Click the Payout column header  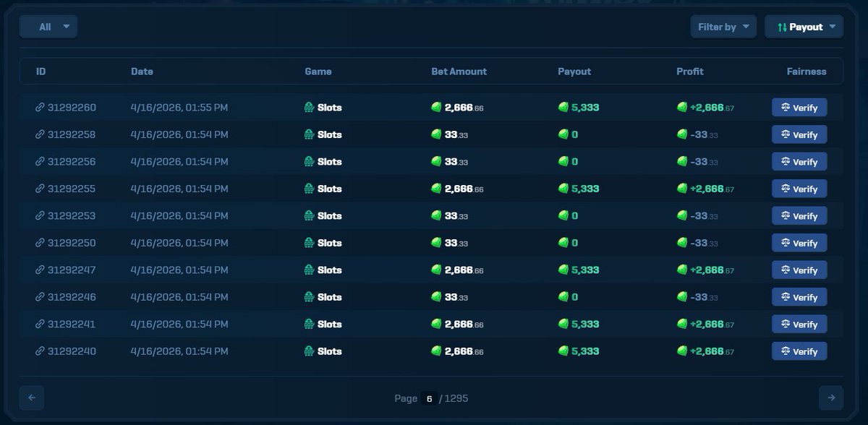(x=574, y=72)
